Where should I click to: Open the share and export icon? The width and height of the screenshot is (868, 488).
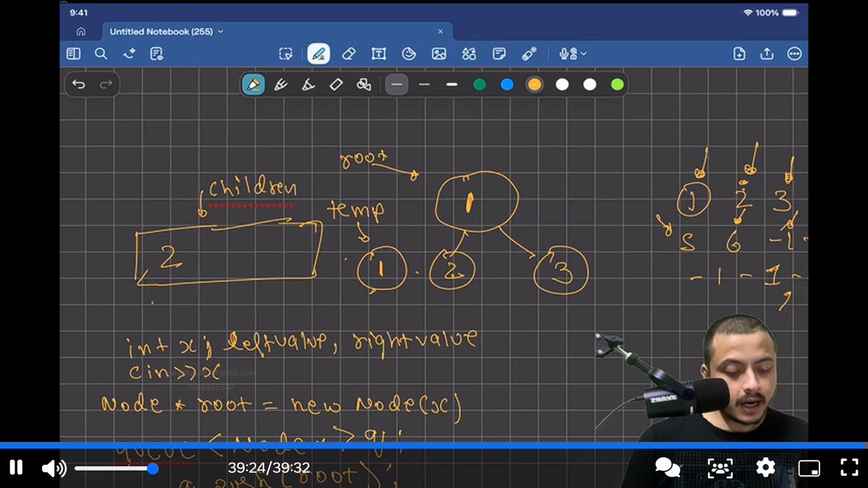tap(767, 53)
